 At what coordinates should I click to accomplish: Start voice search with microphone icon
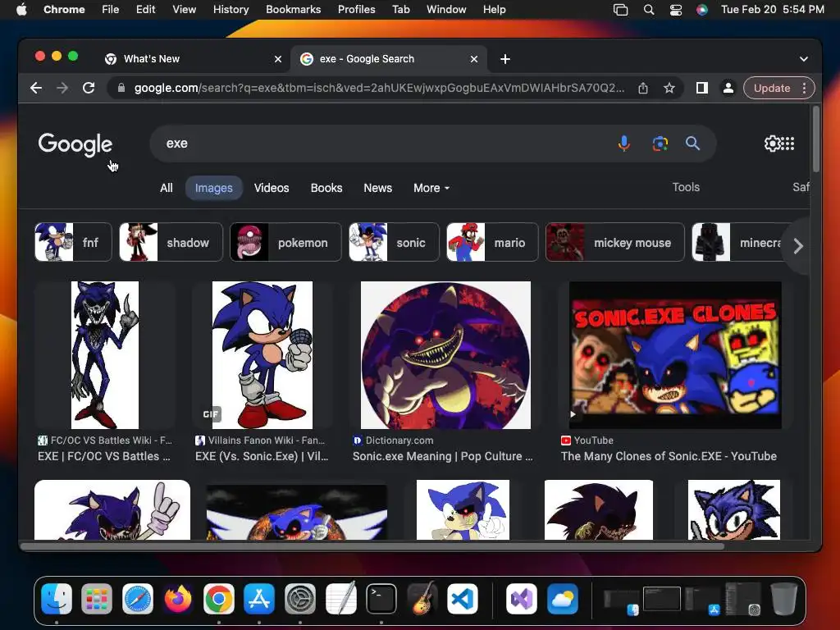coord(624,144)
